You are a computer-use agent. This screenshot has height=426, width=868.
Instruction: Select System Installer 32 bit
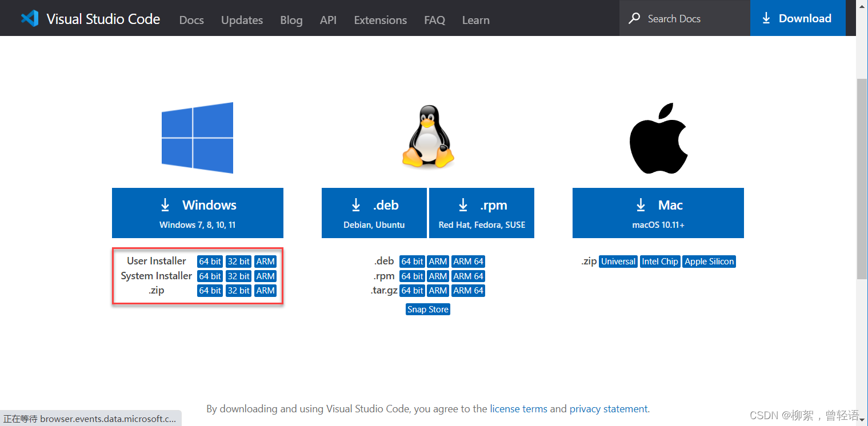click(239, 276)
